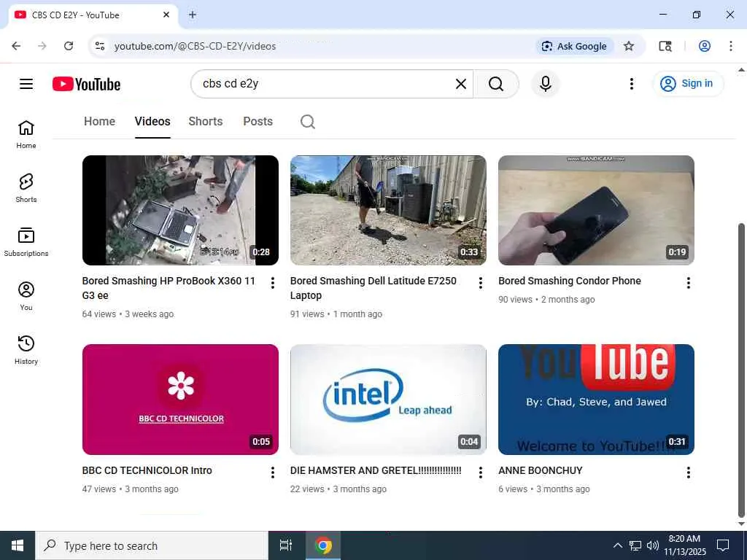Close the CBS CD E2Y tab
Screen dimensions: 747x560
[x=166, y=15]
